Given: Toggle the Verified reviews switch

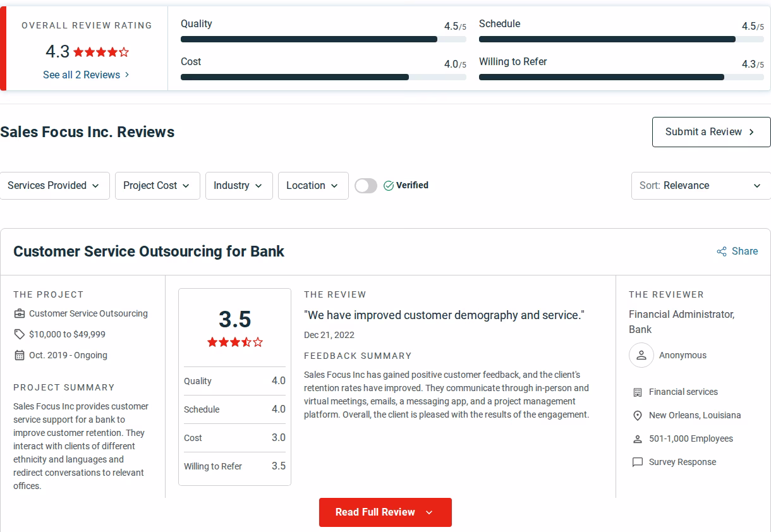Looking at the screenshot, I should [366, 186].
